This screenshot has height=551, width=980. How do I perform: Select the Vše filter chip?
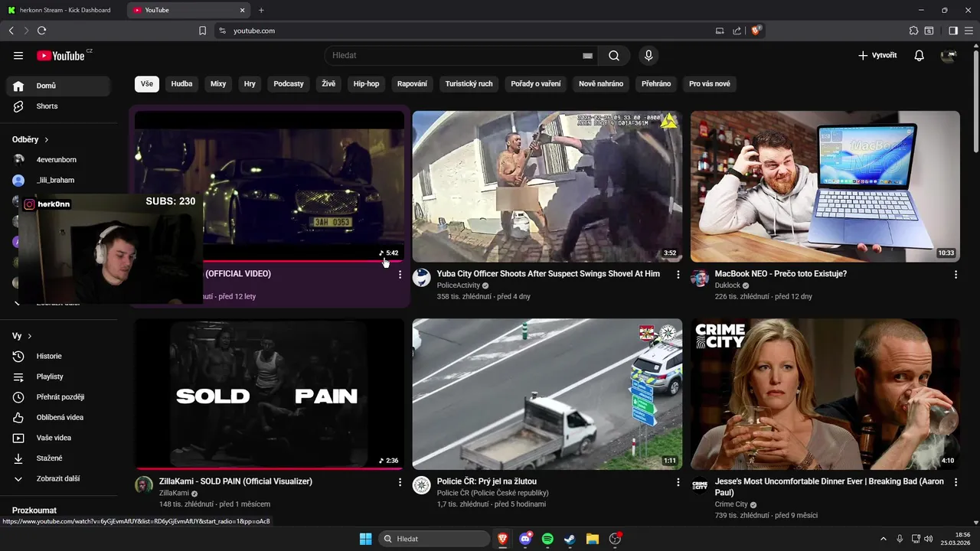click(x=147, y=84)
